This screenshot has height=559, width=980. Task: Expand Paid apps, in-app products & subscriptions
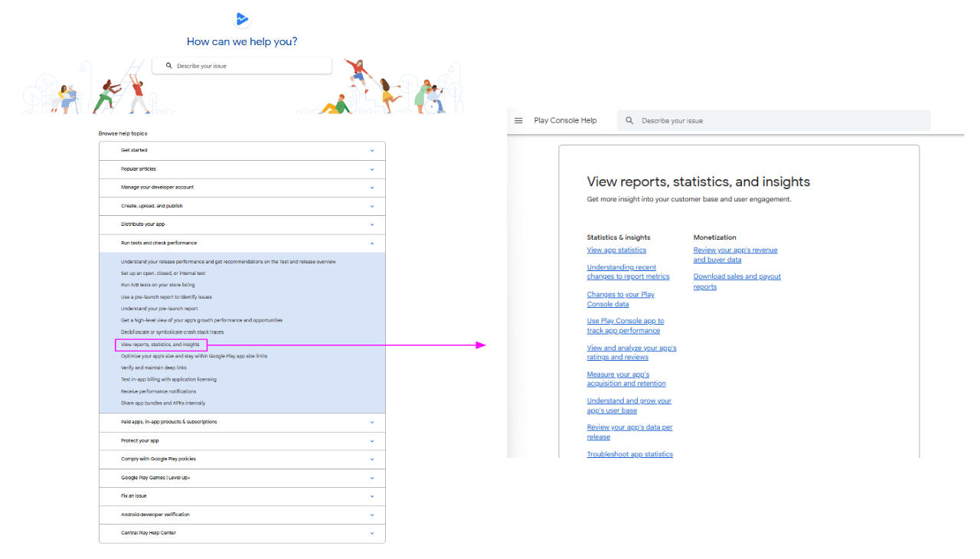tap(242, 422)
